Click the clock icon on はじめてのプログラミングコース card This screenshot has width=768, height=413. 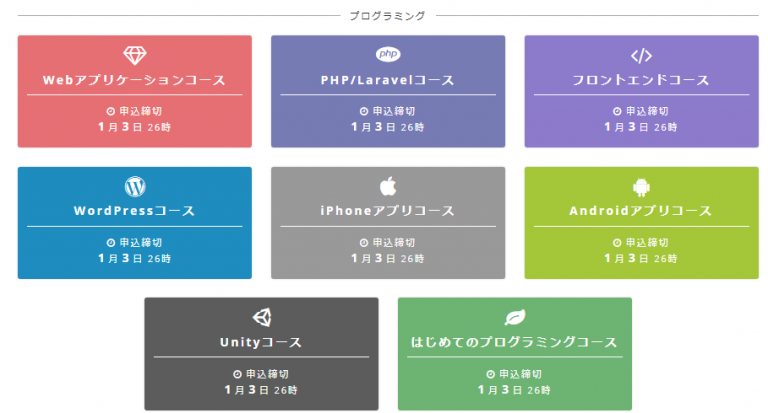pos(491,374)
